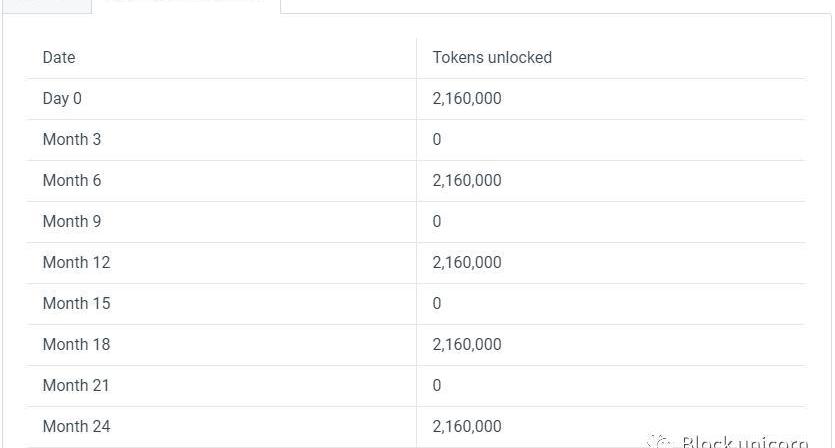Select the Month 9 row label
This screenshot has width=835, height=448.
[x=72, y=222]
